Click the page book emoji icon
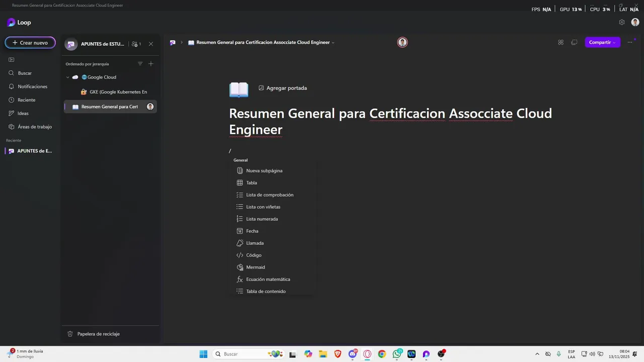Screen dimensions: 644x362 tap(239, 89)
